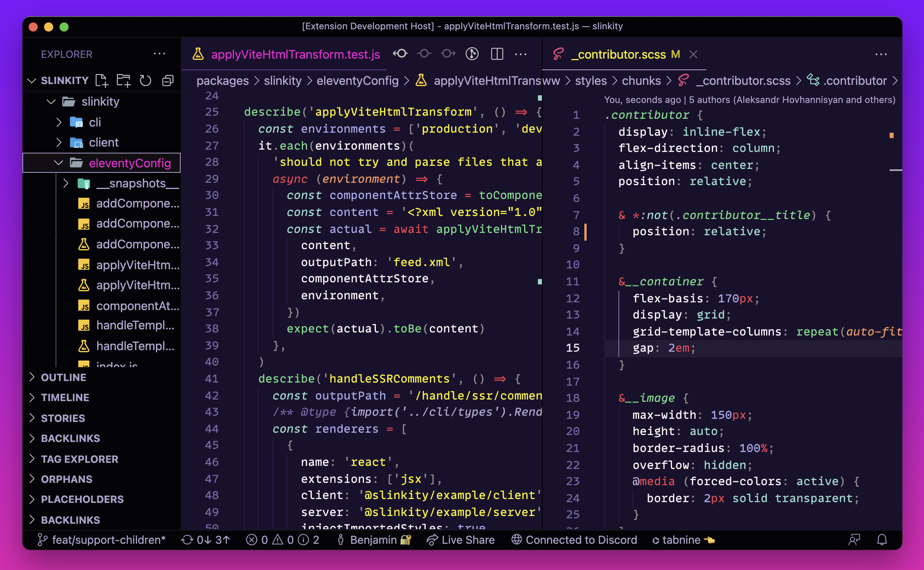Switch to applyViteHtmlTransform.test.js tab
The height and width of the screenshot is (570, 924).
(295, 54)
